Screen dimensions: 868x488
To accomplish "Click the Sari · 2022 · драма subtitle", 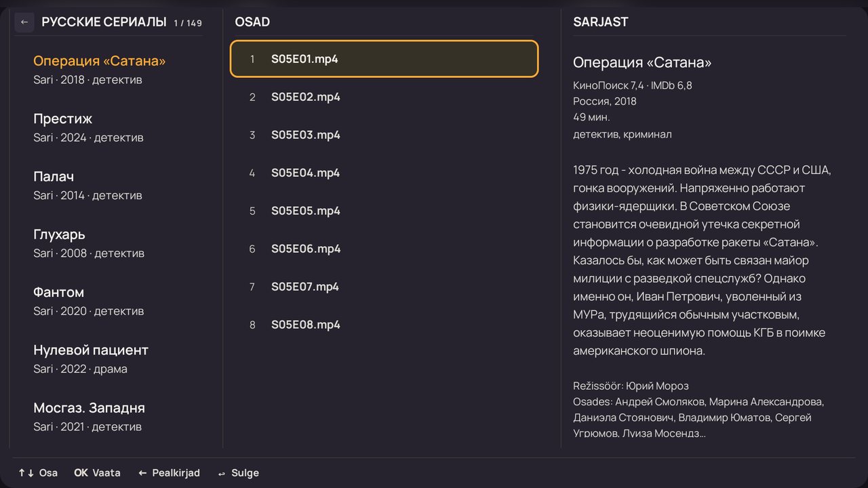I will tap(80, 369).
